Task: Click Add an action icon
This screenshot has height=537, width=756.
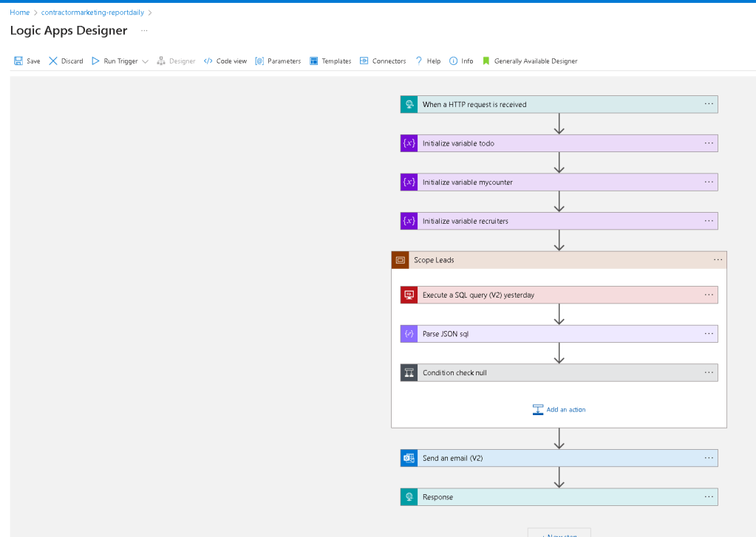Action: point(537,410)
